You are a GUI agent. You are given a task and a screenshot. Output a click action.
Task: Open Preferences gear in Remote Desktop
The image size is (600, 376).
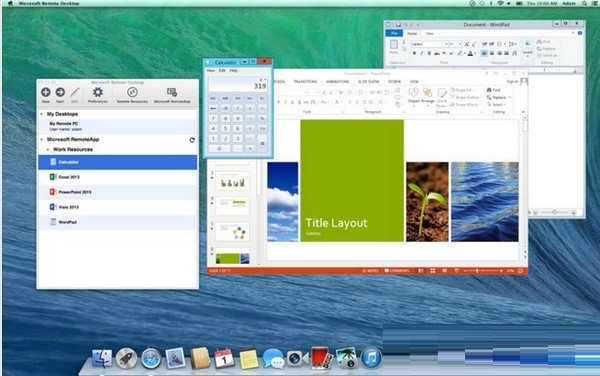(98, 92)
